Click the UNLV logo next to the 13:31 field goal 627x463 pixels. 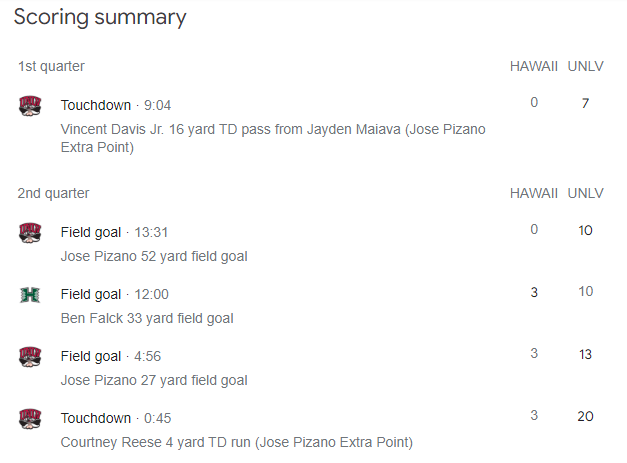point(30,233)
